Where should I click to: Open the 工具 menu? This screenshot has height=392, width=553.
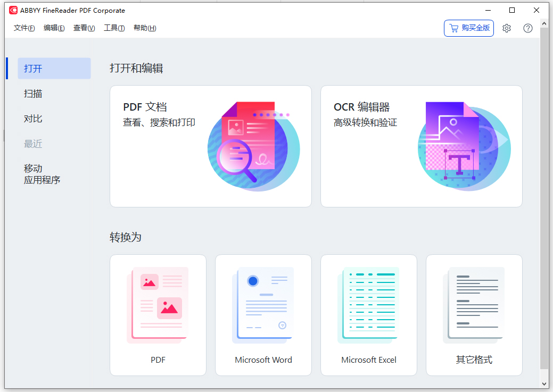point(114,28)
